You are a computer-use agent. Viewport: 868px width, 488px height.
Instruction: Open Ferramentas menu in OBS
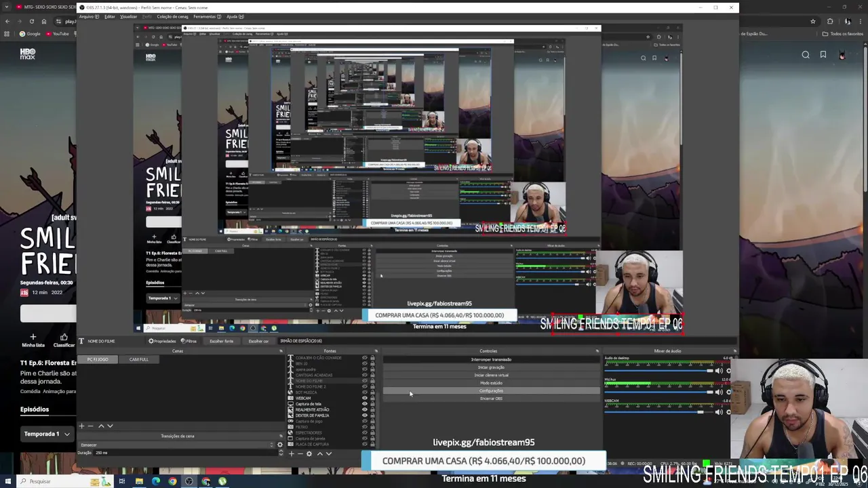click(206, 16)
